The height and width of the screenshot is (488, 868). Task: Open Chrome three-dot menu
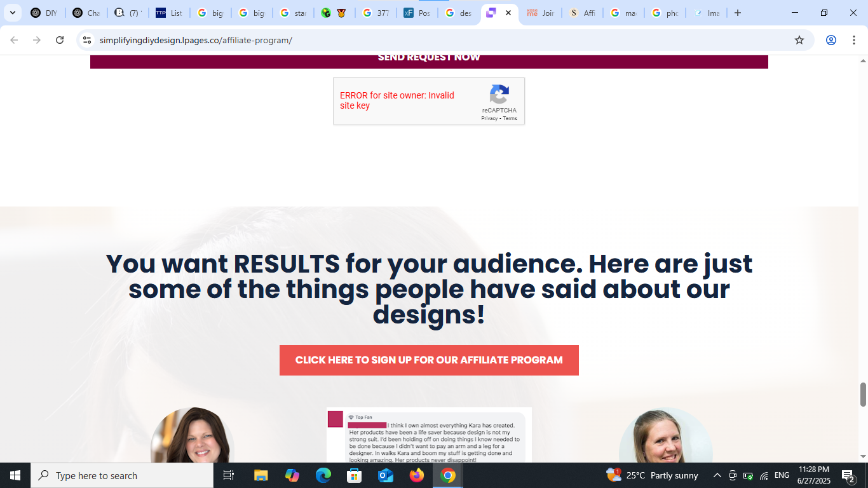(854, 40)
